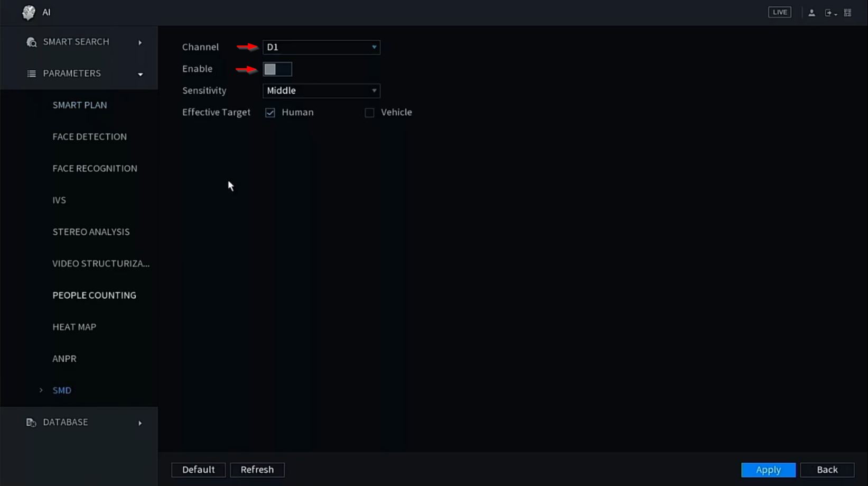Click the Database sidebar icon

coord(31,423)
